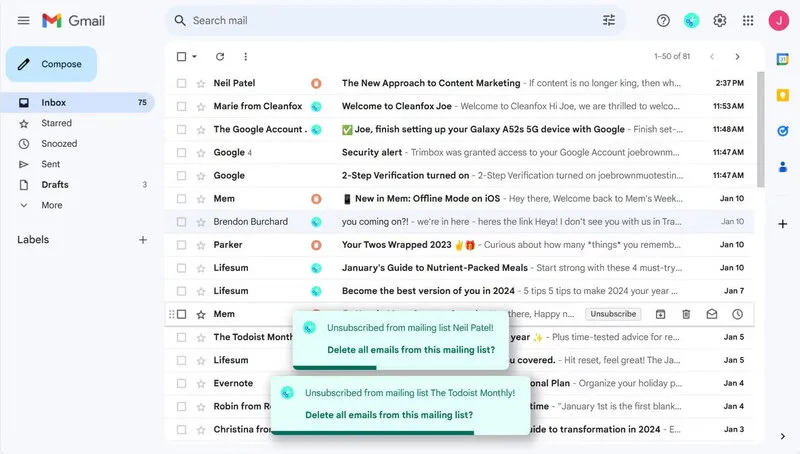Select the Parker email checkbox
Image resolution: width=800 pixels, height=454 pixels.
181,245
